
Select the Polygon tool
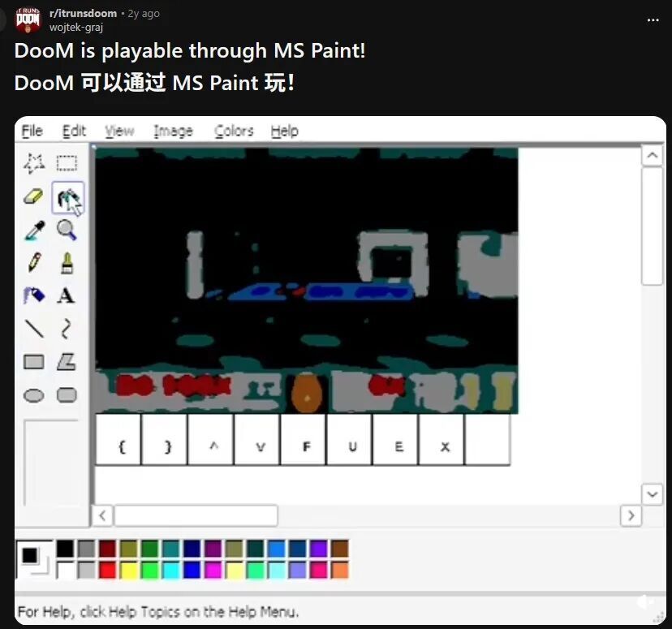[x=67, y=362]
